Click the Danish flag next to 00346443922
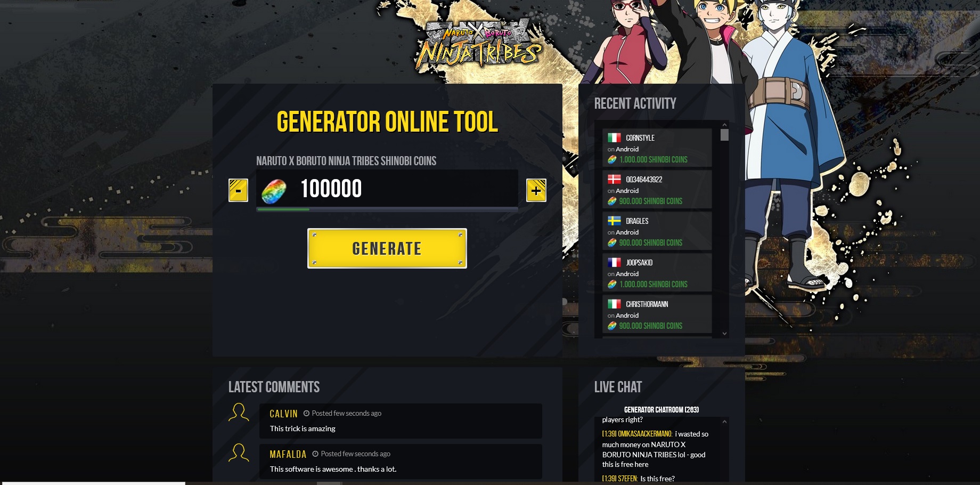 [x=614, y=179]
